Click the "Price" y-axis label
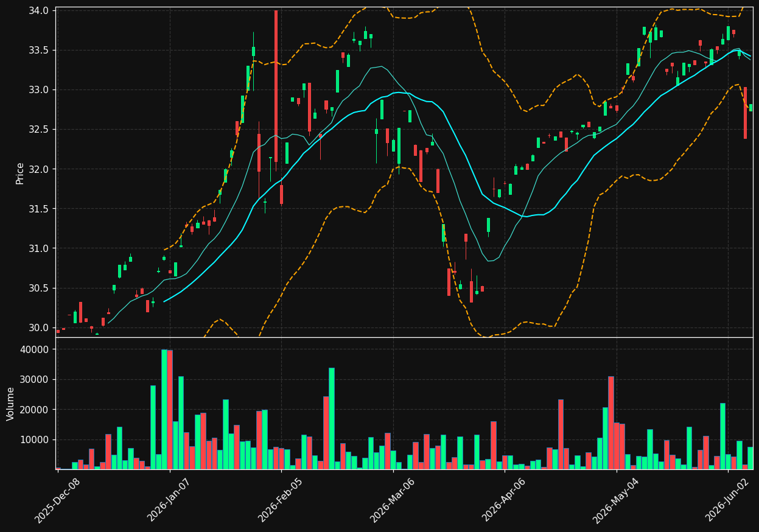 point(19,173)
